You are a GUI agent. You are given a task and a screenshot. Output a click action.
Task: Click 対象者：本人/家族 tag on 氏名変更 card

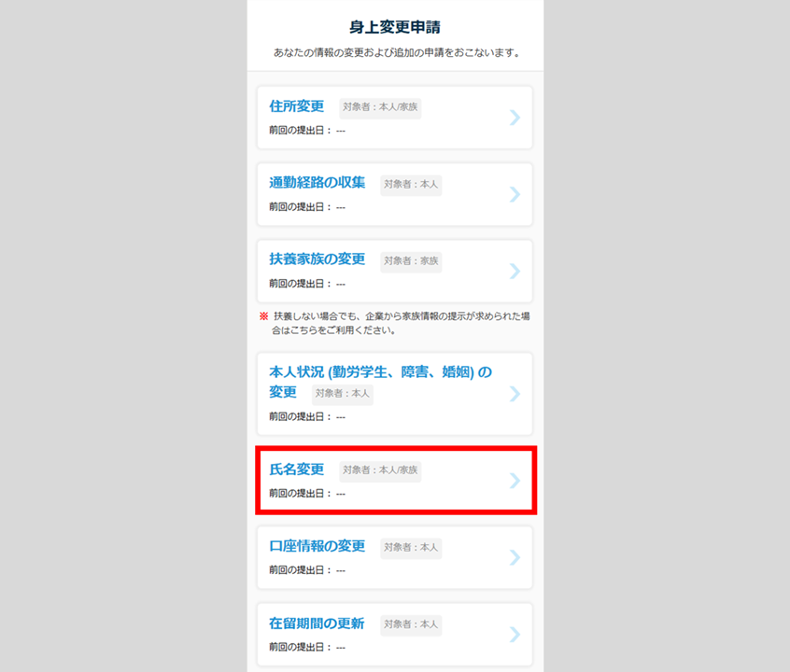(380, 470)
